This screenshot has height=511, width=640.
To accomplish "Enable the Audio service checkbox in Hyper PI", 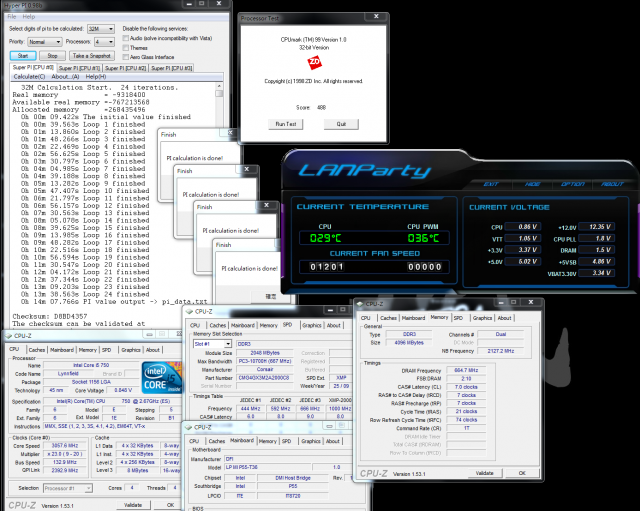I will tap(126, 38).
